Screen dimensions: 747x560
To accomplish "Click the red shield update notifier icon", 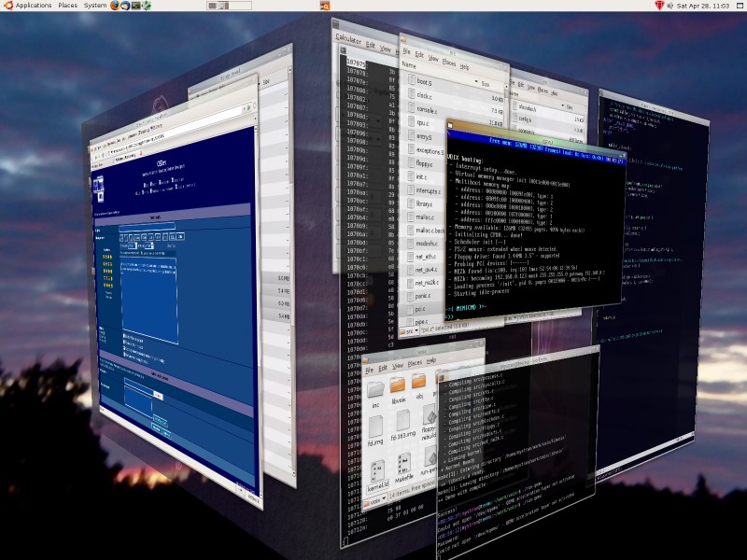I will (659, 6).
